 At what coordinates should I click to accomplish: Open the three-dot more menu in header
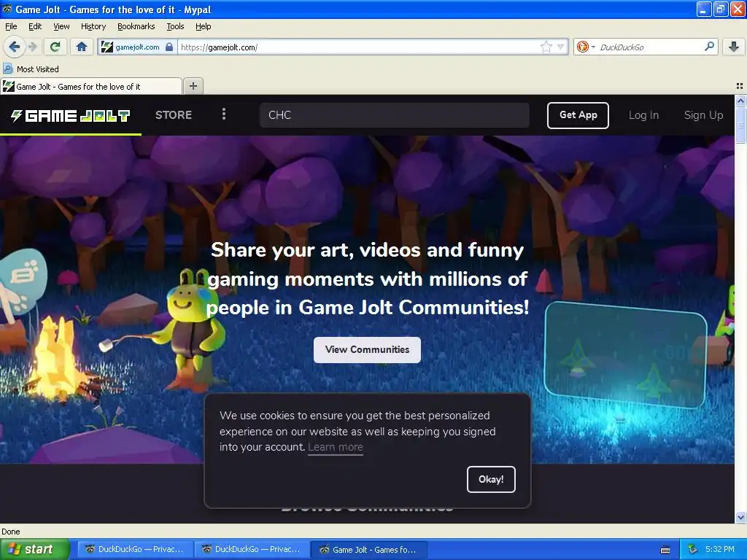[x=223, y=114]
